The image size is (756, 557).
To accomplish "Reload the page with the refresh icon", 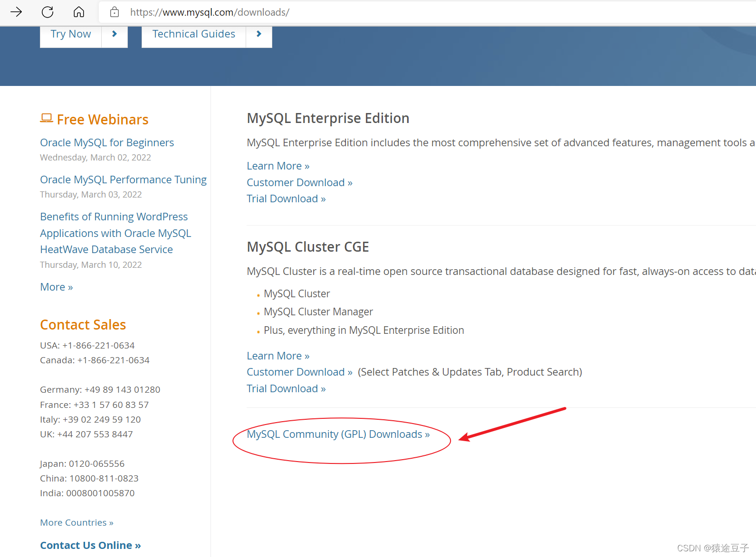I will [x=48, y=12].
